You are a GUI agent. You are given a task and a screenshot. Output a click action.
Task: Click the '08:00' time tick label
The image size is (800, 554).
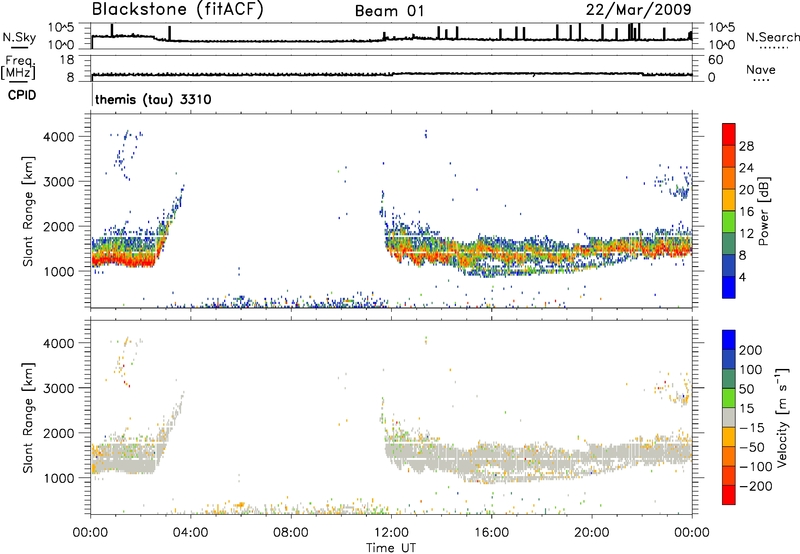click(291, 533)
